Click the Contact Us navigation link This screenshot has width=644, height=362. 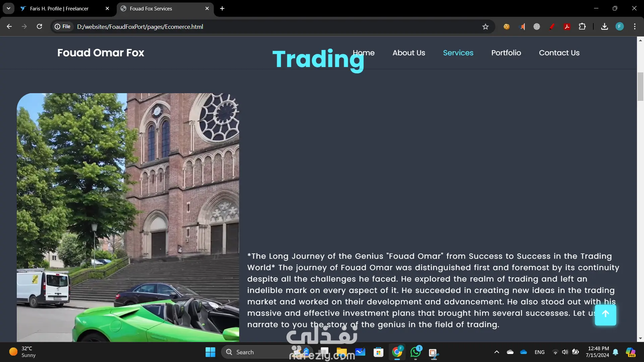coord(559,53)
